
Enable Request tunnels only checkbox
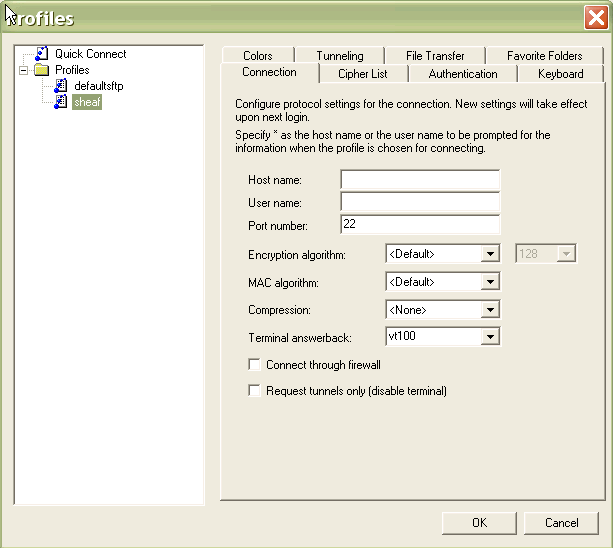(x=255, y=390)
